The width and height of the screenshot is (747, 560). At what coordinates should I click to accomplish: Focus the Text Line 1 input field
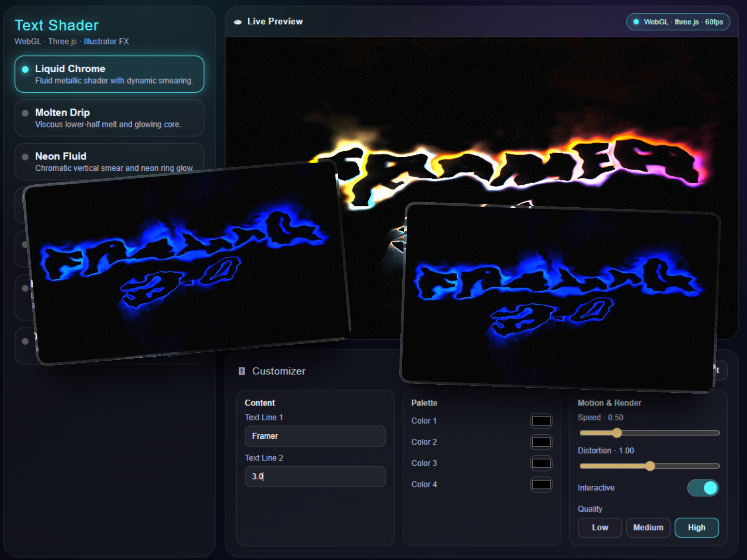pyautogui.click(x=315, y=436)
